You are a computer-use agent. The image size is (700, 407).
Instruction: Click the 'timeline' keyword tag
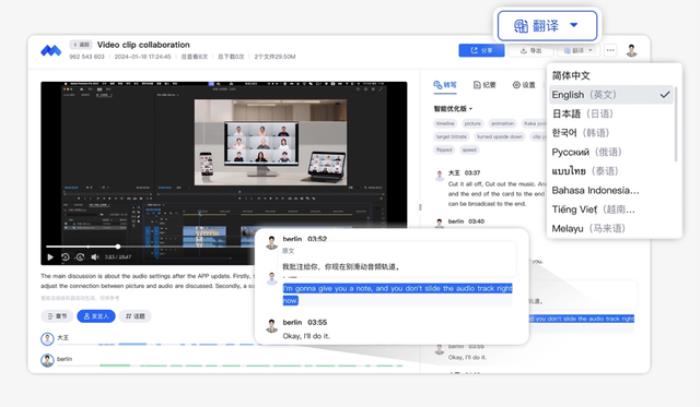click(x=445, y=124)
